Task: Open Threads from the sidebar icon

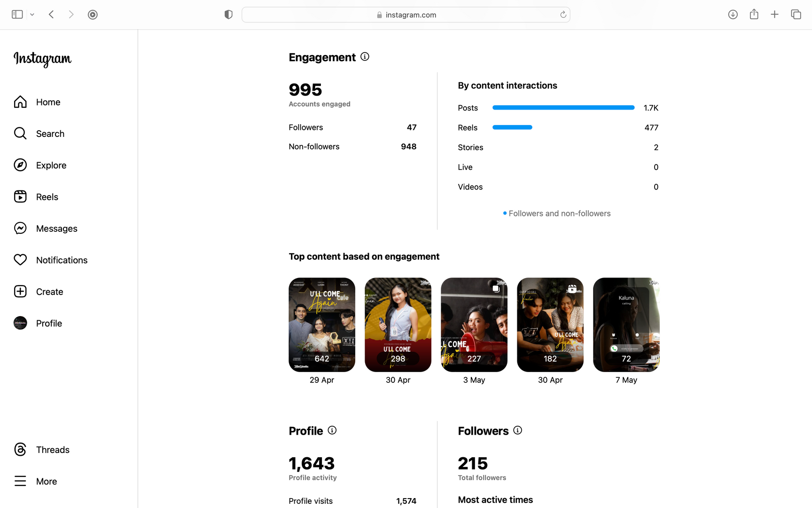Action: click(x=20, y=449)
